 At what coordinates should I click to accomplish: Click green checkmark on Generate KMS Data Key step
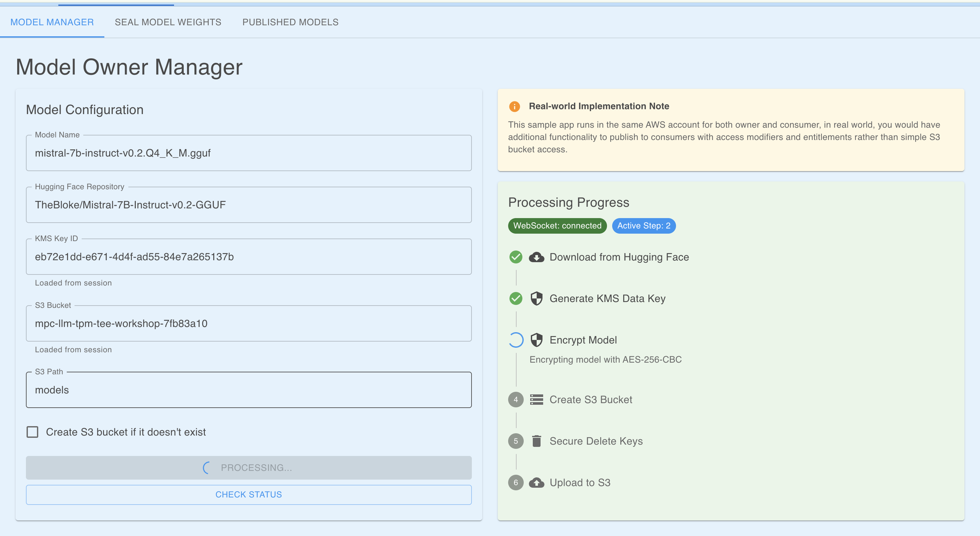[516, 298]
